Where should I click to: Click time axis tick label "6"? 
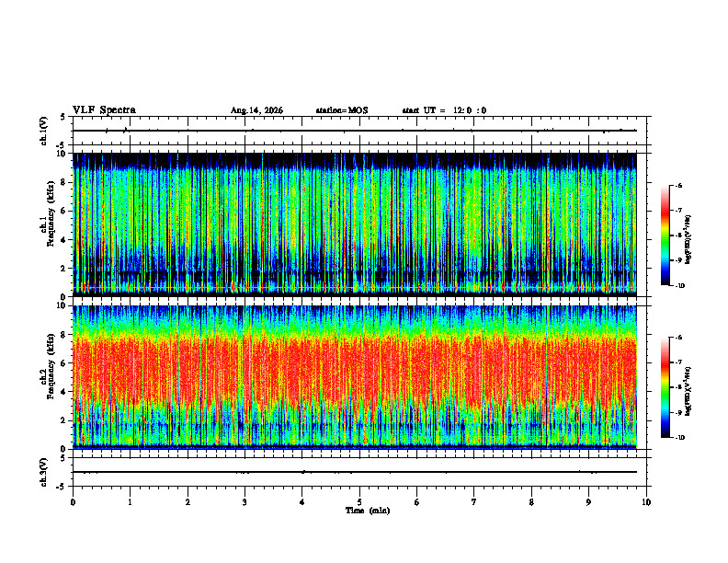[417, 501]
